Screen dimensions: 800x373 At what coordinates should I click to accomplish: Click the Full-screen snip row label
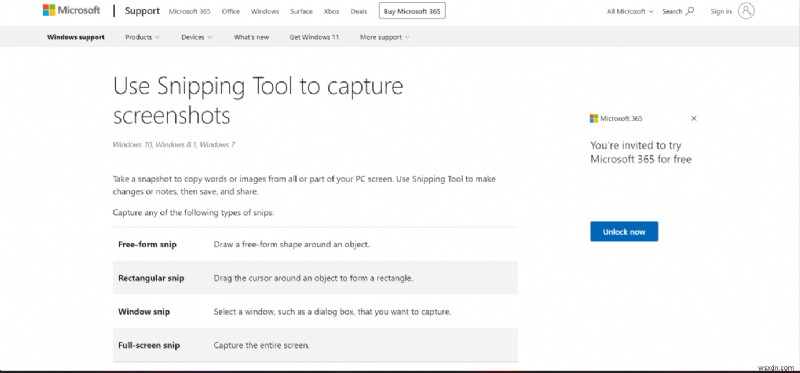pos(149,345)
